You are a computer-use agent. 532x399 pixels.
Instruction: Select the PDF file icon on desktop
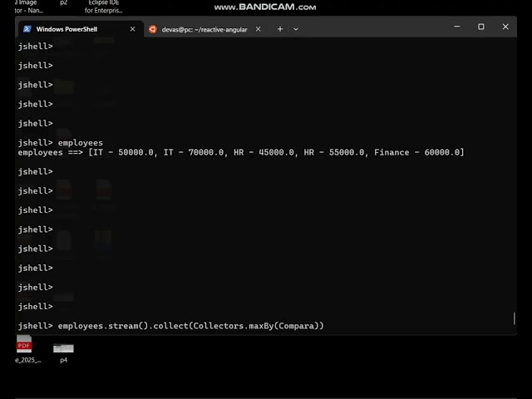pos(25,345)
